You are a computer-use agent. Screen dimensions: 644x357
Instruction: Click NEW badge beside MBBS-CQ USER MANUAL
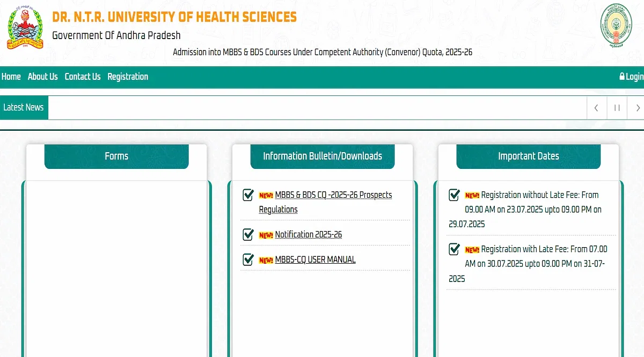pyautogui.click(x=266, y=260)
